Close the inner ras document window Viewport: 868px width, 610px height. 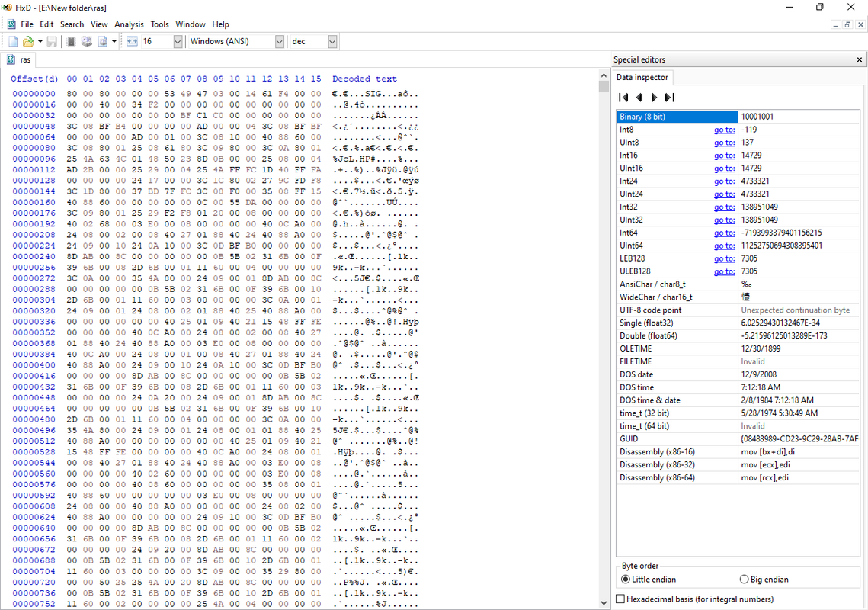[860, 25]
